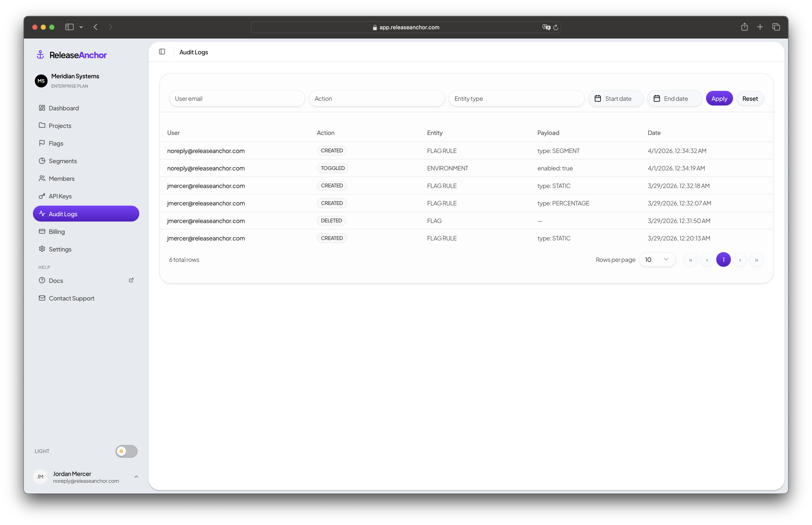The width and height of the screenshot is (812, 525).
Task: Click the ReleaseAnchor anchor logo icon
Action: pos(40,55)
